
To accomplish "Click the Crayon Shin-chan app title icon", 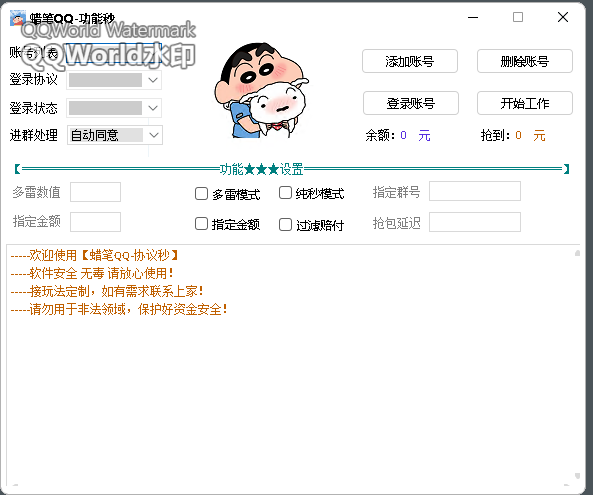I will pyautogui.click(x=17, y=18).
